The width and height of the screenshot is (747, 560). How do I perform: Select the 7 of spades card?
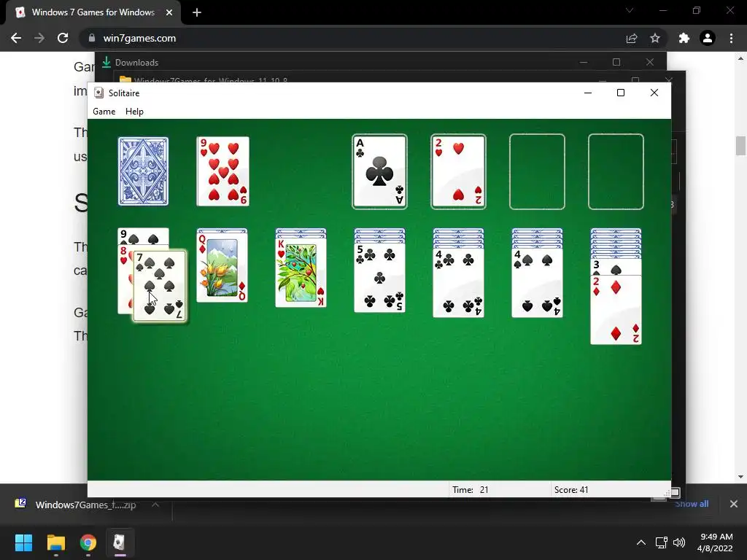[160, 286]
